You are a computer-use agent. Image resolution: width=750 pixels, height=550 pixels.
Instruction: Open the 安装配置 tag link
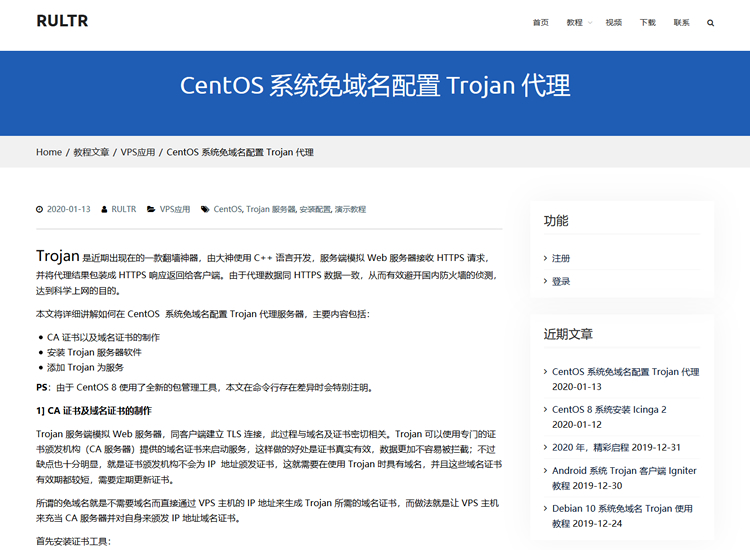click(315, 209)
